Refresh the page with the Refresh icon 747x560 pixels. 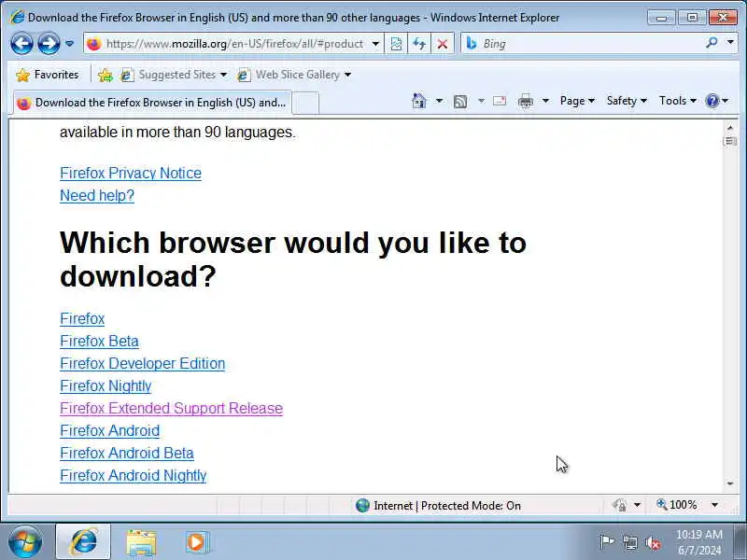[x=419, y=44]
